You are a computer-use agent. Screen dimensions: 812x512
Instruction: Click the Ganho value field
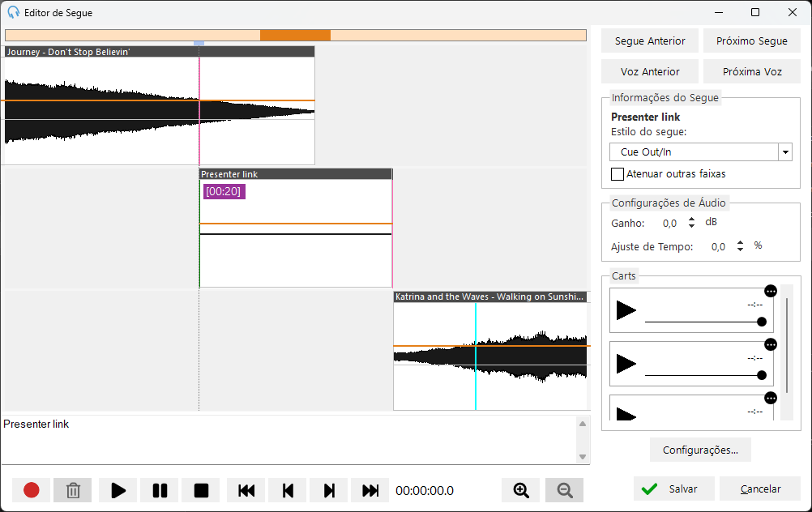(x=669, y=223)
